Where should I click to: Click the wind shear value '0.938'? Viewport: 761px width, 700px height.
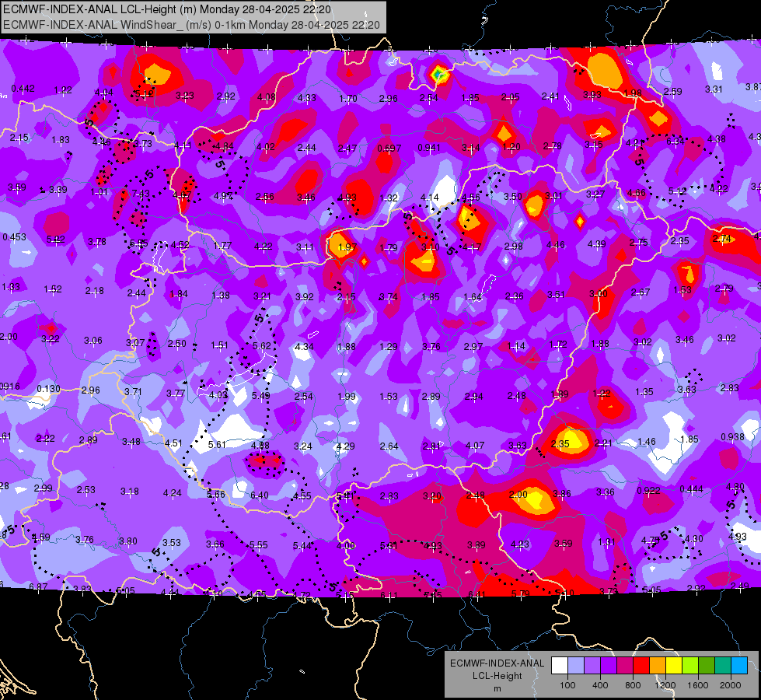click(732, 436)
